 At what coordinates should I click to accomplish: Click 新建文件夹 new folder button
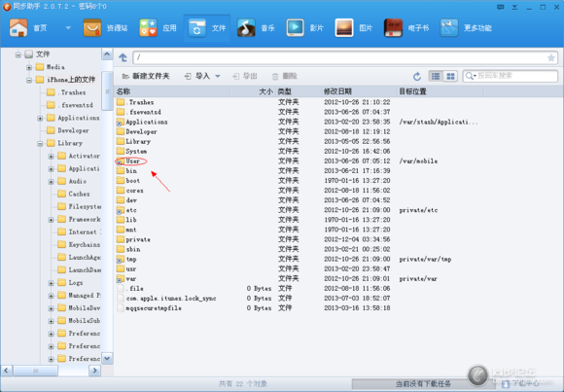[x=146, y=76]
